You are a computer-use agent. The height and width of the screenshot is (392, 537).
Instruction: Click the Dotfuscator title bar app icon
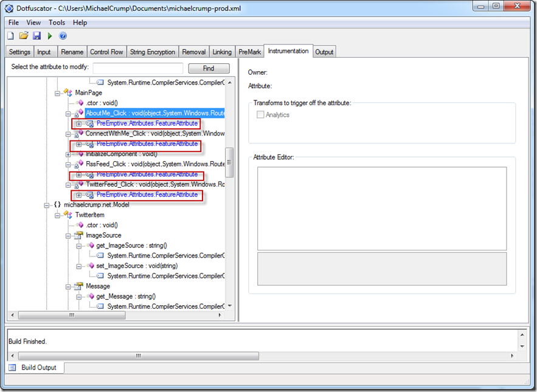click(x=9, y=9)
